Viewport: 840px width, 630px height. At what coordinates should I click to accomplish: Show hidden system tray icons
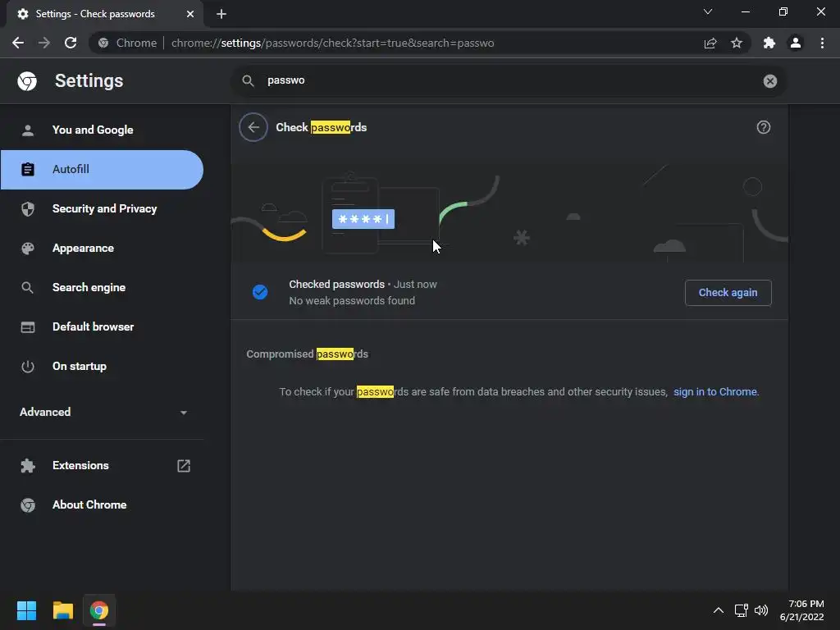[719, 610]
